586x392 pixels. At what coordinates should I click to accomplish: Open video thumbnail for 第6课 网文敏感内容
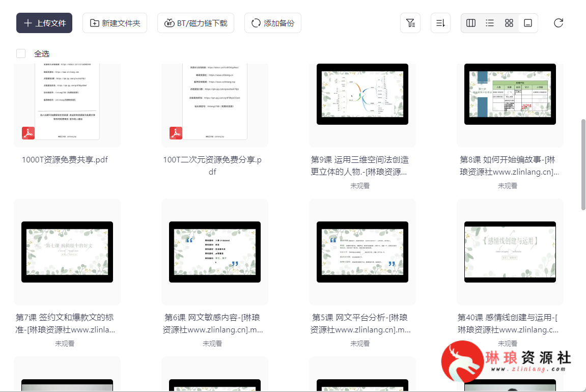pos(215,252)
